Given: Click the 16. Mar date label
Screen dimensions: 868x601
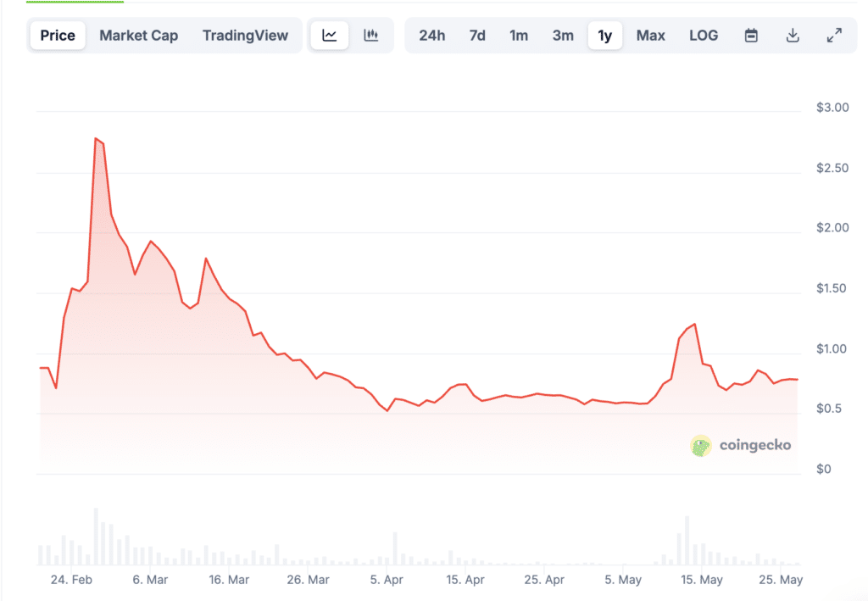Looking at the screenshot, I should 229,580.
